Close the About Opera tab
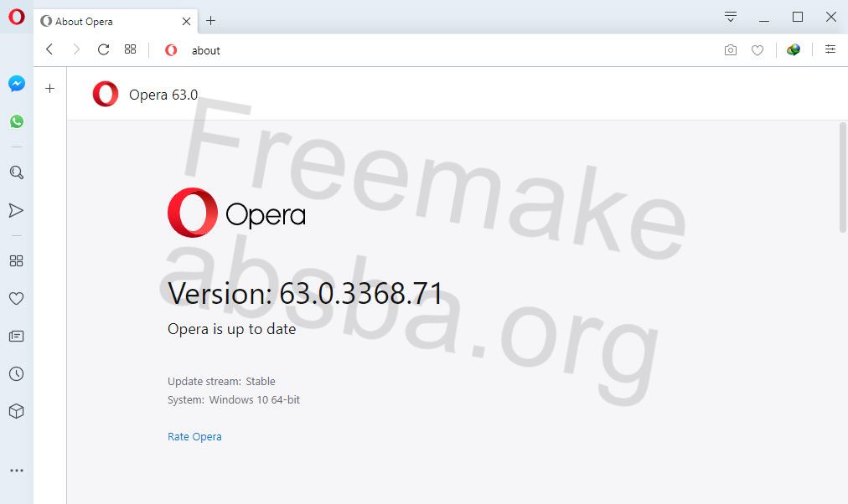848x504 pixels. pos(186,21)
